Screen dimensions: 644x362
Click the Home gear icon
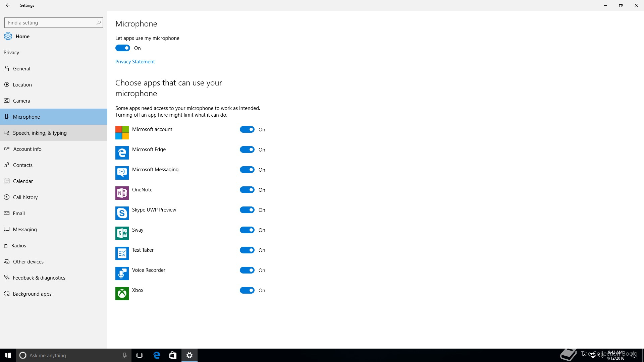(8, 36)
